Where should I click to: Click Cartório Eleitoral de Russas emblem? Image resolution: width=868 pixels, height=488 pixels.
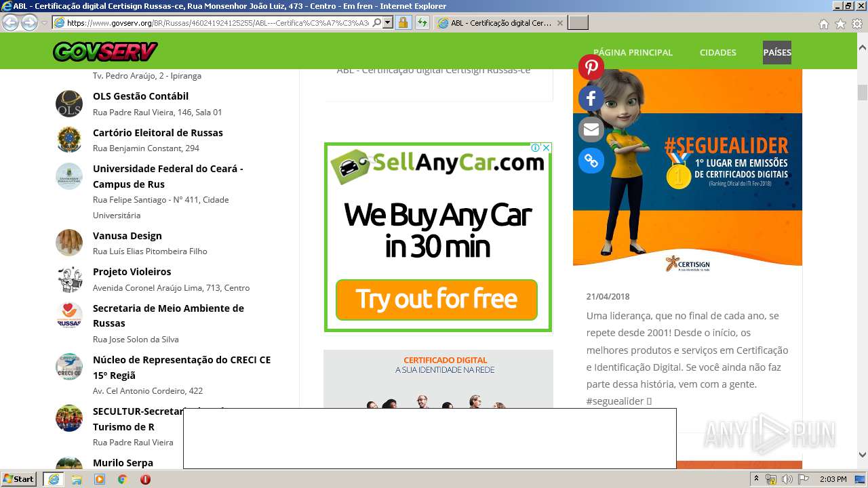[x=69, y=140]
